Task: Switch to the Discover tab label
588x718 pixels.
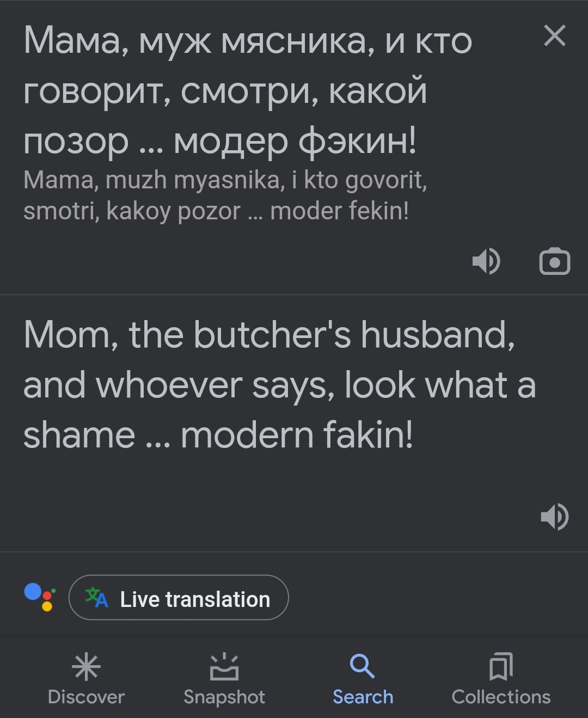Action: (x=86, y=697)
